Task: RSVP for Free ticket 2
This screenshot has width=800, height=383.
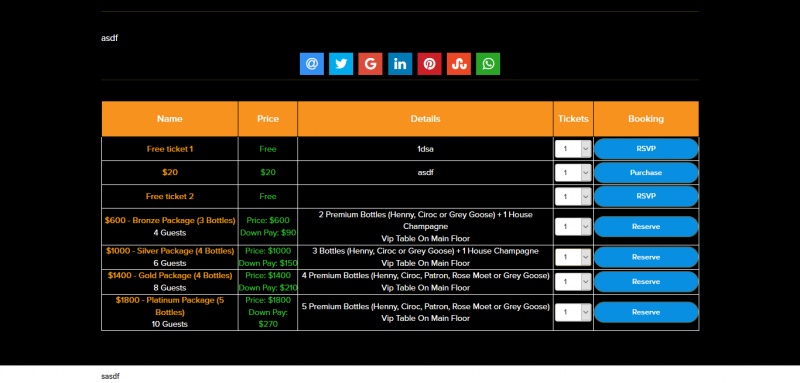Action: (x=646, y=196)
